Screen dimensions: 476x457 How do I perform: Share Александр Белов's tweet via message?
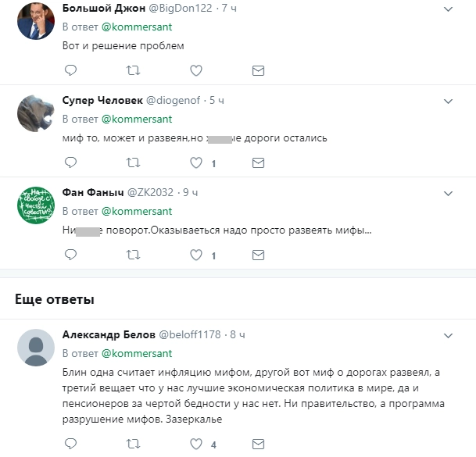coord(258,444)
